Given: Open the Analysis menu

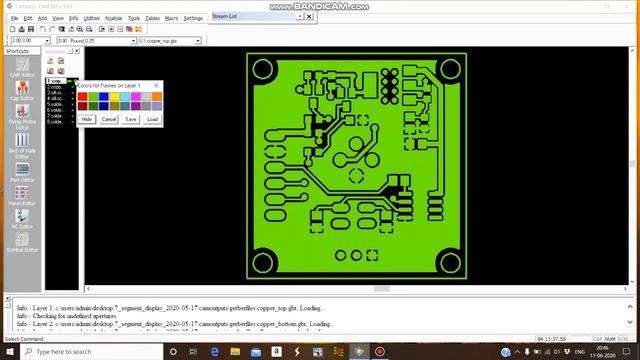Looking at the screenshot, I should point(113,18).
